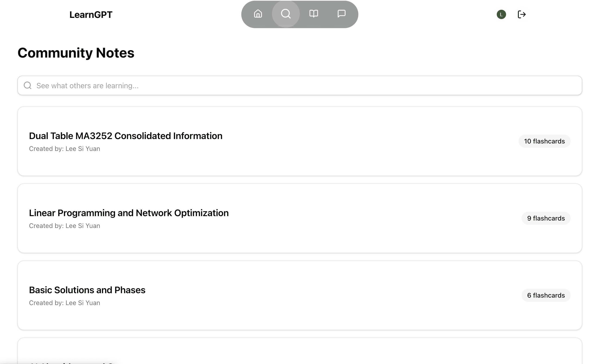Open 'Dual Table MA3252 Consolidated Information' note

[126, 136]
